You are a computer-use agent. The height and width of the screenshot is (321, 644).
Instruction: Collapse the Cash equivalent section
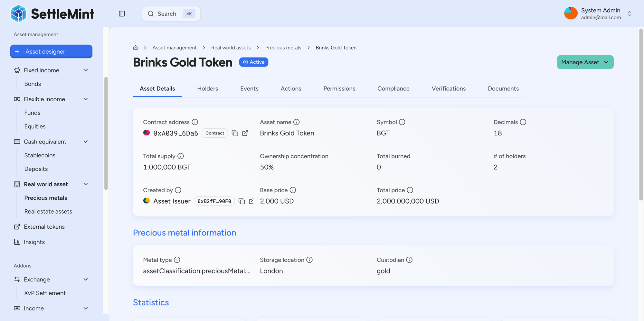(x=85, y=142)
